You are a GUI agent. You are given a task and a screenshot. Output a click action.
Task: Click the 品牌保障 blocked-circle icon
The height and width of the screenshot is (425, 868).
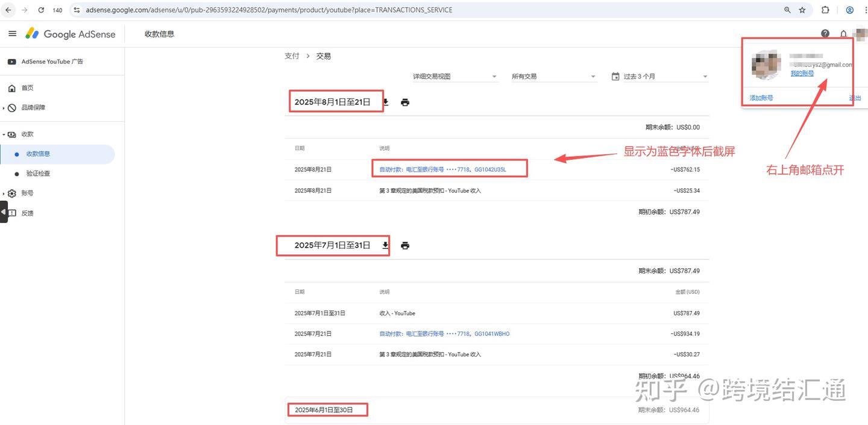[x=12, y=108]
